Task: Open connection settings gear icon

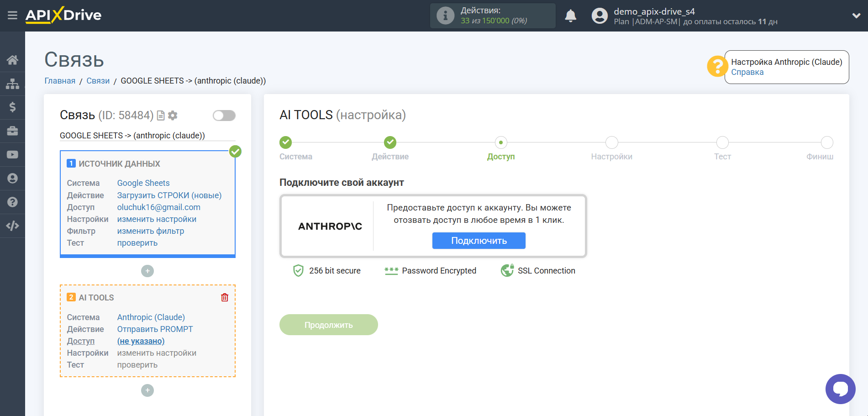Action: (x=173, y=116)
